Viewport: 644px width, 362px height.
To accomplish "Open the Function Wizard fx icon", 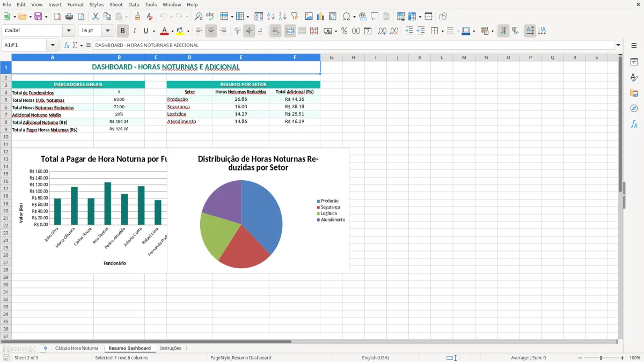I will [x=67, y=45].
